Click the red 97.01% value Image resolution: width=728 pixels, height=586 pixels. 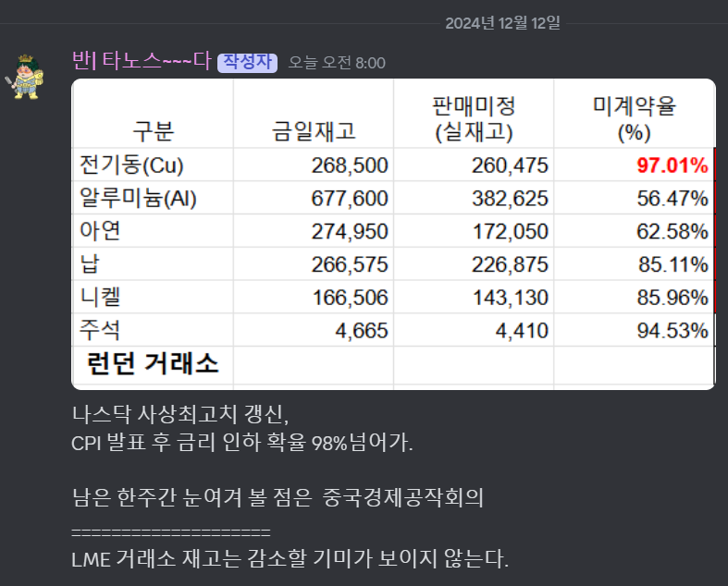tap(672, 165)
